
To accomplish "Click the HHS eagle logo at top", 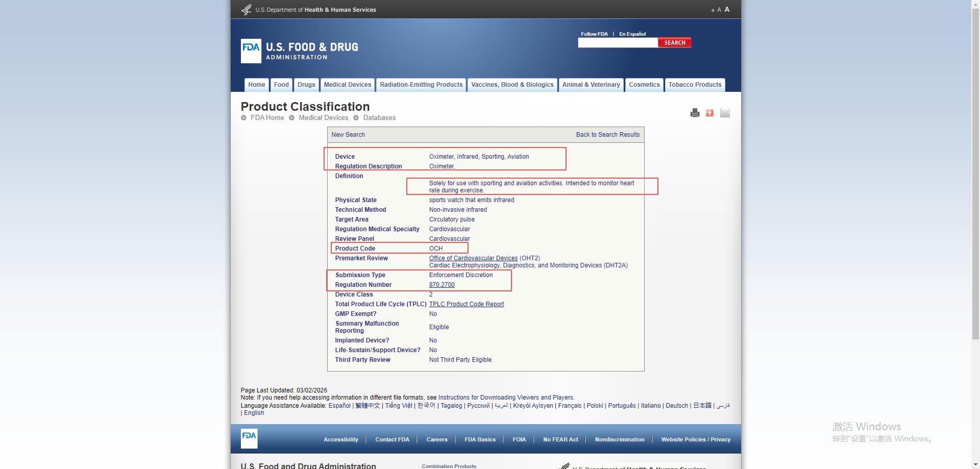I will [x=247, y=9].
